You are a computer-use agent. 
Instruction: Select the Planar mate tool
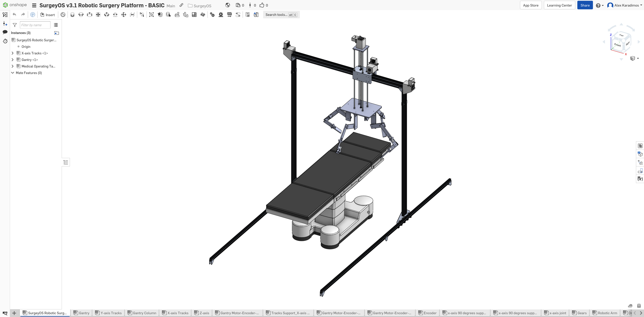(x=98, y=15)
